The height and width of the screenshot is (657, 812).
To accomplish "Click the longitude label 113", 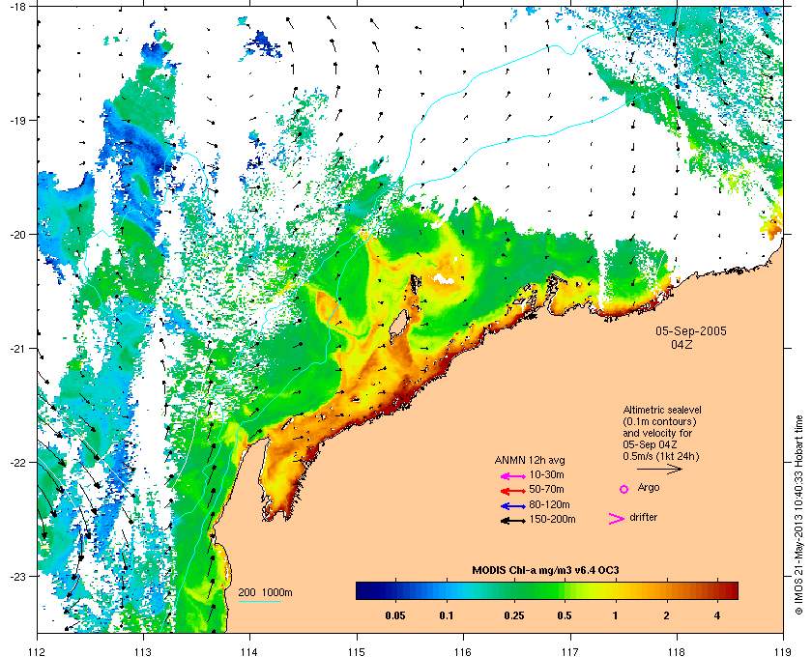I will click(143, 652).
